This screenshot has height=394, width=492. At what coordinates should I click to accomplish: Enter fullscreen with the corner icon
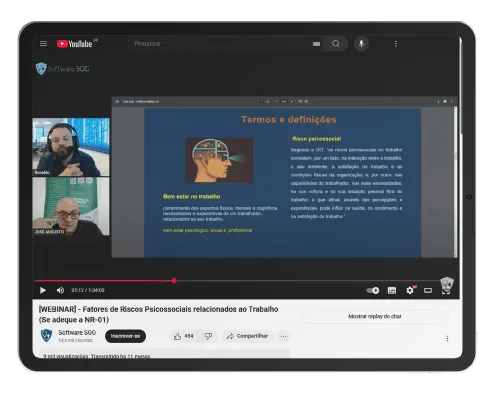click(x=446, y=290)
